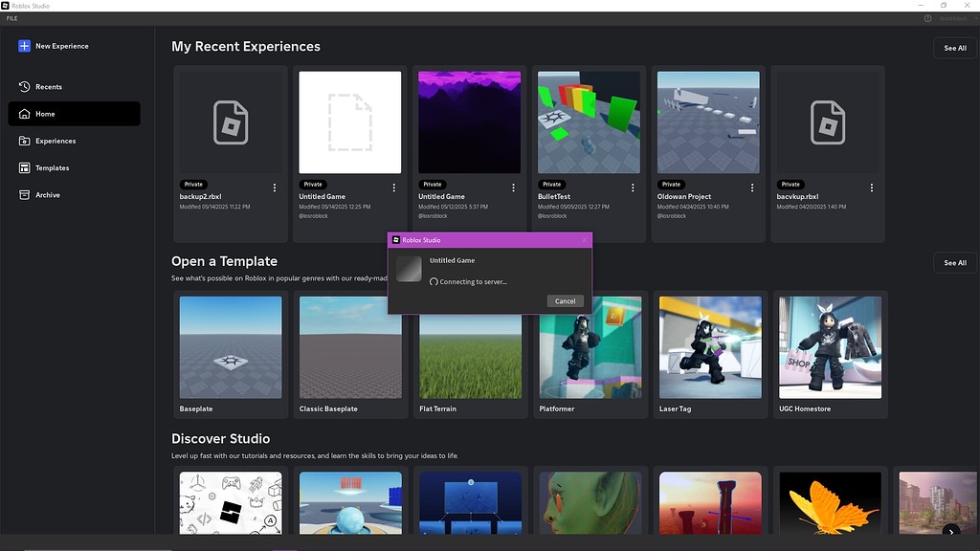Screen dimensions: 980x551
Task: Click the Private badge on backup2.rbxl
Action: tap(193, 185)
